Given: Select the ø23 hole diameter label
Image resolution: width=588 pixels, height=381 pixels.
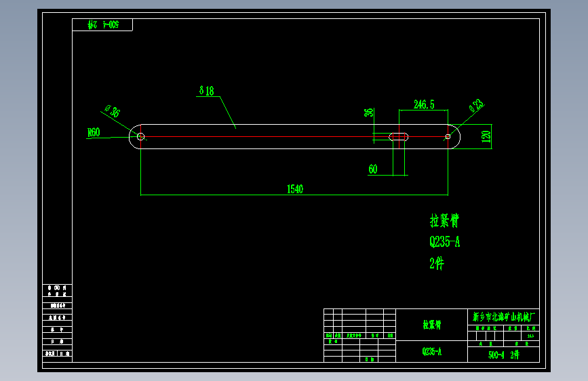Looking at the screenshot, I should 476,105.
